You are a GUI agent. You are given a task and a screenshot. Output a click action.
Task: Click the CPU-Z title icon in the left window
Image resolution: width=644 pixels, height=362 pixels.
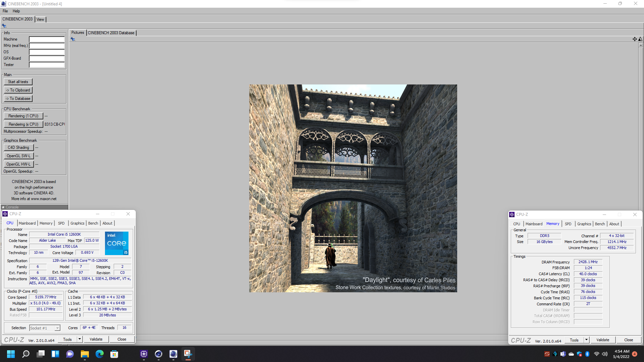5,214
